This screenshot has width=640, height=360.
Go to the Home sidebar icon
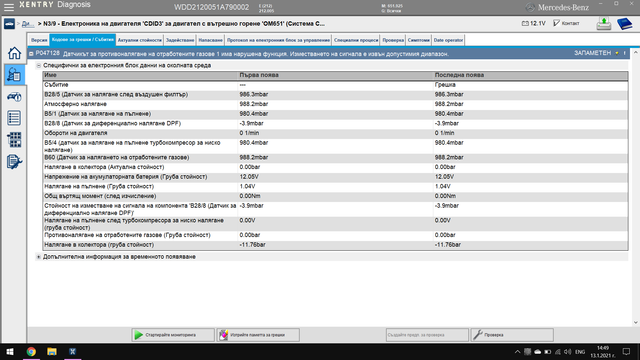14,53
